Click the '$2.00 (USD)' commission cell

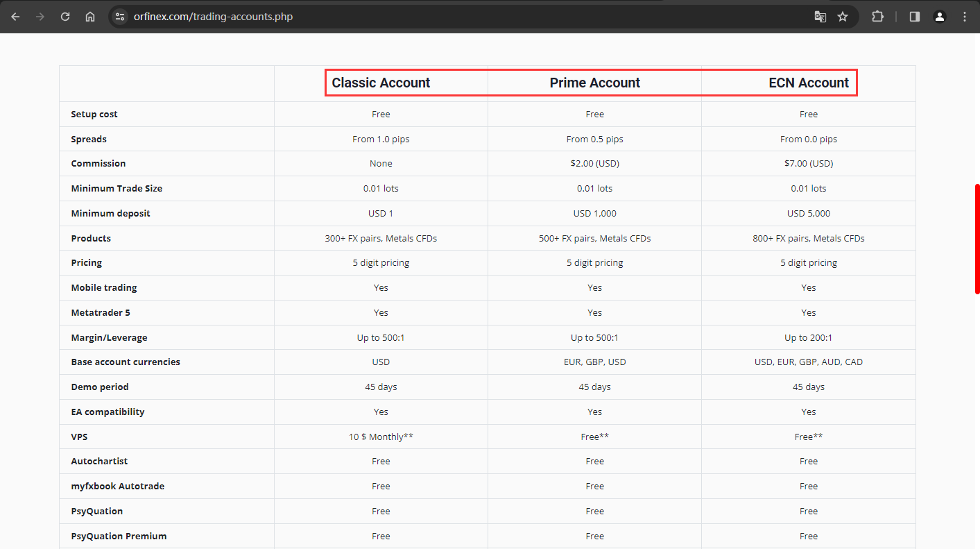coord(595,164)
